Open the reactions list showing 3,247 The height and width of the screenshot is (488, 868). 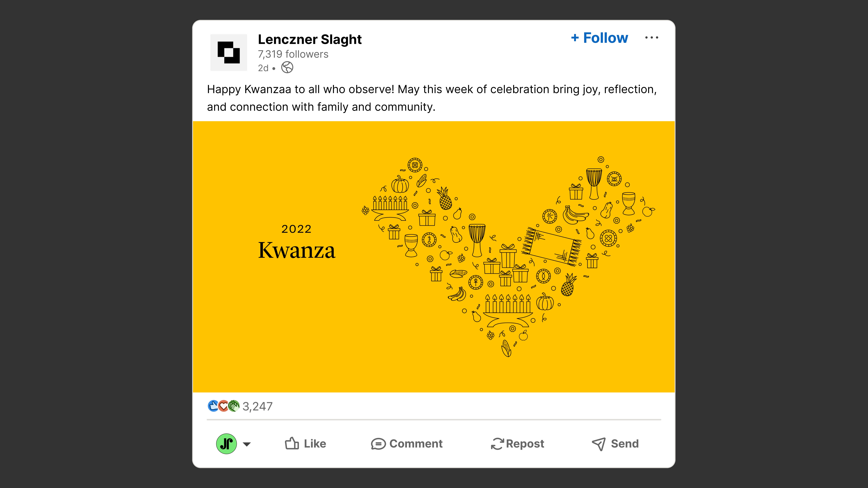coord(258,406)
